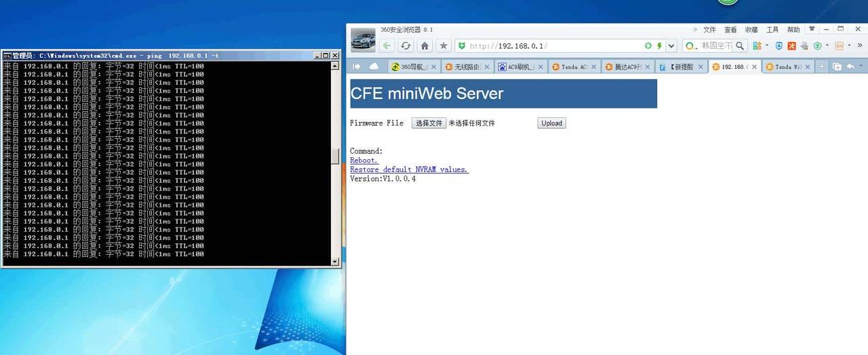
Task: Click the 选择文件 firmware file button
Action: (429, 123)
